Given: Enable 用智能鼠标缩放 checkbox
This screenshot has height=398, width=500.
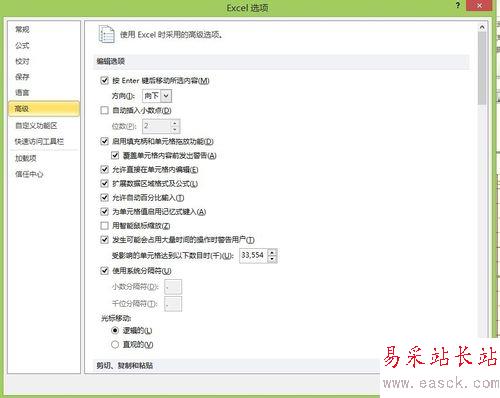Looking at the screenshot, I should pyautogui.click(x=104, y=226).
